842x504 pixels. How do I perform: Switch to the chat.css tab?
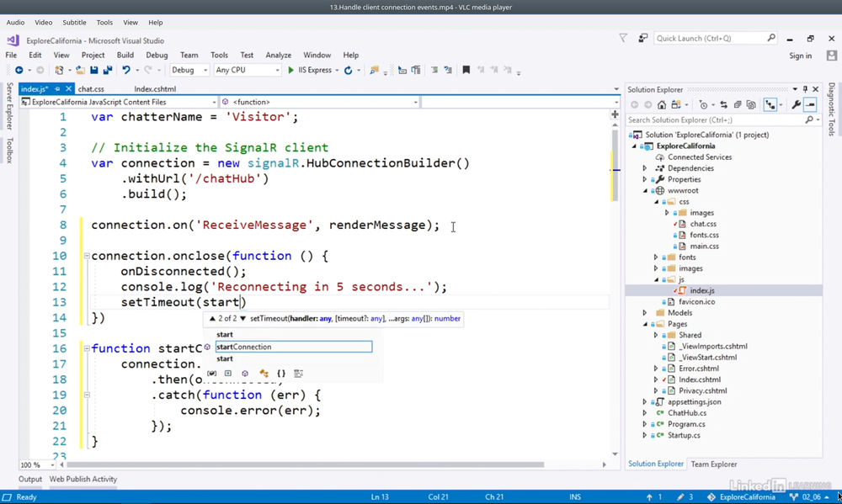[x=91, y=89]
